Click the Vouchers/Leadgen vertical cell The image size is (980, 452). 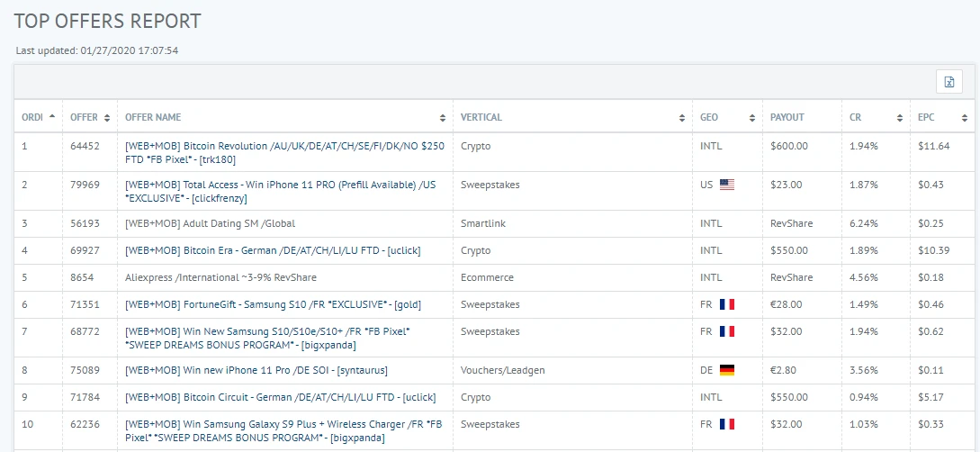point(502,370)
